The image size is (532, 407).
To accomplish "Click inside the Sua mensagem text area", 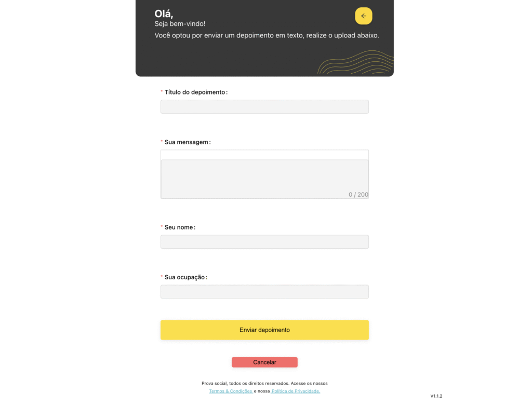I will [264, 179].
